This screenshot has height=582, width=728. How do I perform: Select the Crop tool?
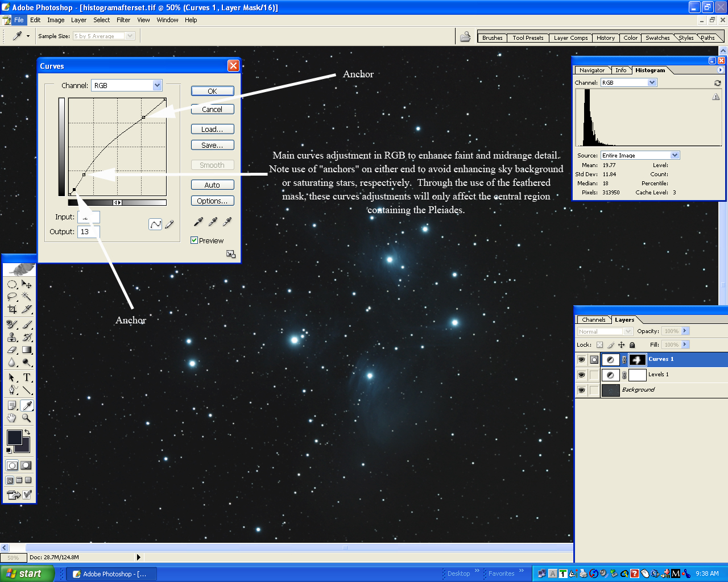click(12, 309)
